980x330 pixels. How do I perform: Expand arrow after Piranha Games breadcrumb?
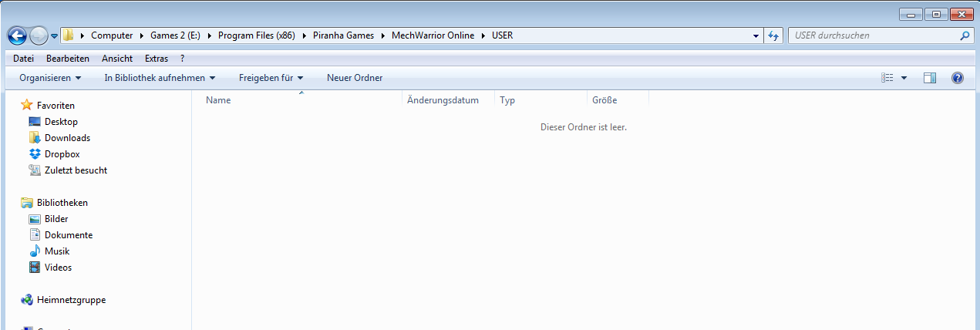[382, 35]
